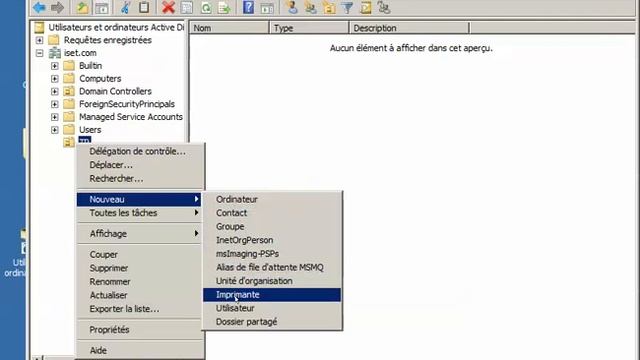Expand the Domain Controllers node

[x=55, y=91]
